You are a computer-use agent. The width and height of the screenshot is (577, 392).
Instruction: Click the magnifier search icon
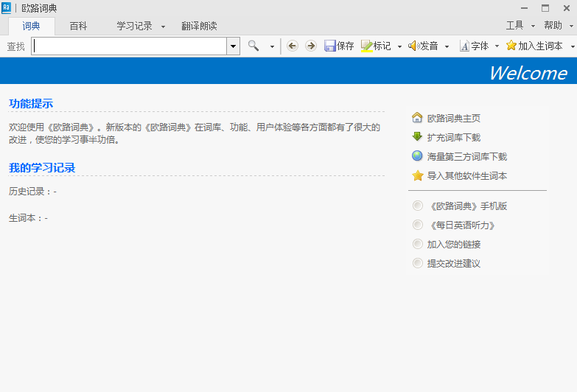[253, 46]
